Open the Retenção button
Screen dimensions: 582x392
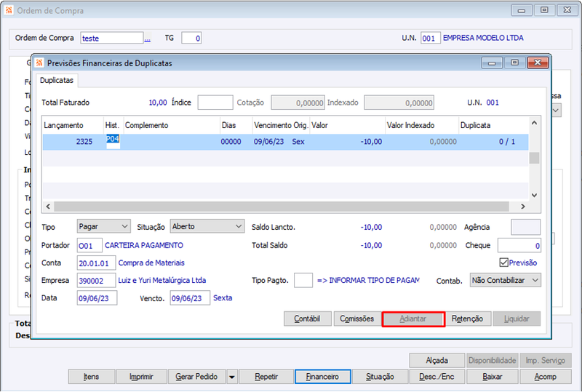(467, 319)
